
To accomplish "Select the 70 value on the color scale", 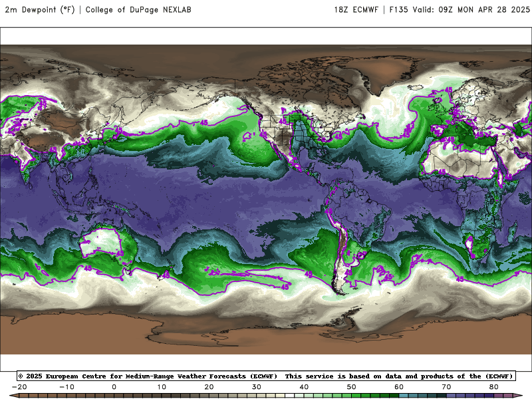I will [x=446, y=387].
